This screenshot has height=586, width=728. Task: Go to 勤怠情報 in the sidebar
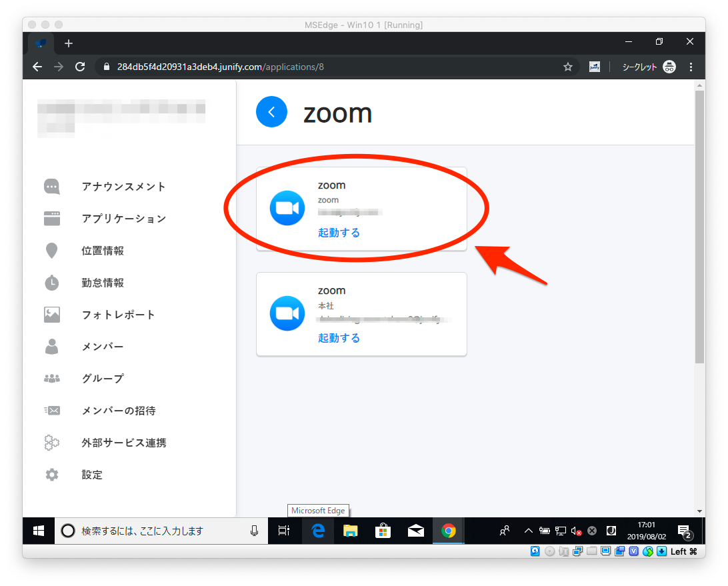click(103, 283)
